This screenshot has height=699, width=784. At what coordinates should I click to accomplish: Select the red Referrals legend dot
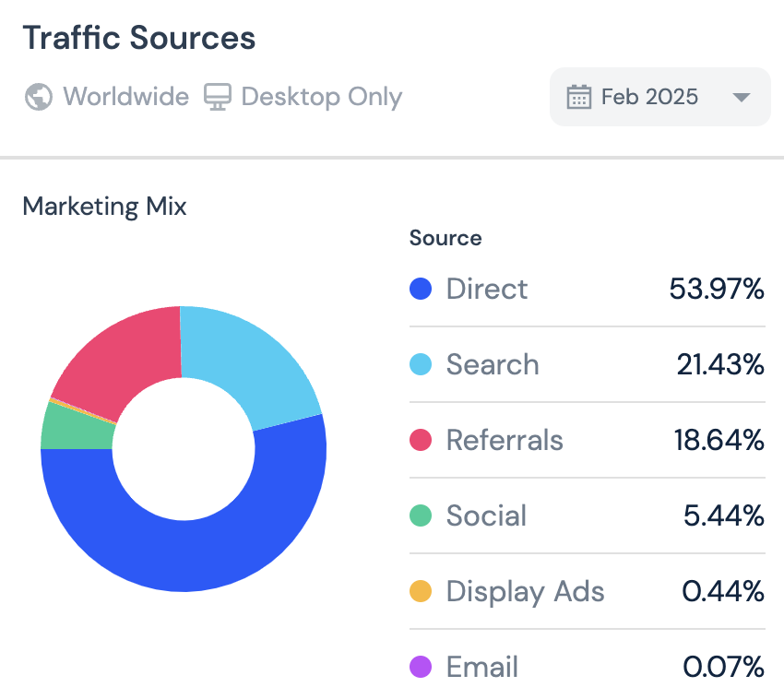pyautogui.click(x=421, y=440)
